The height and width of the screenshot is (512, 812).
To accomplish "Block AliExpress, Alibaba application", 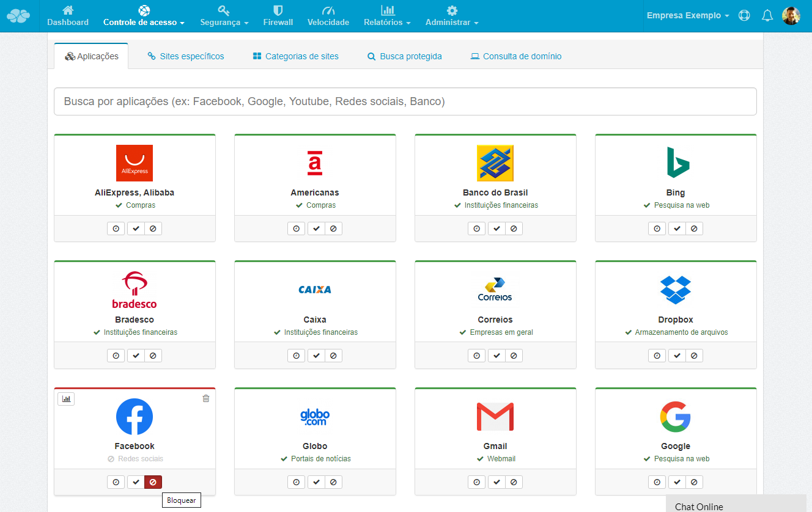I will coord(153,229).
